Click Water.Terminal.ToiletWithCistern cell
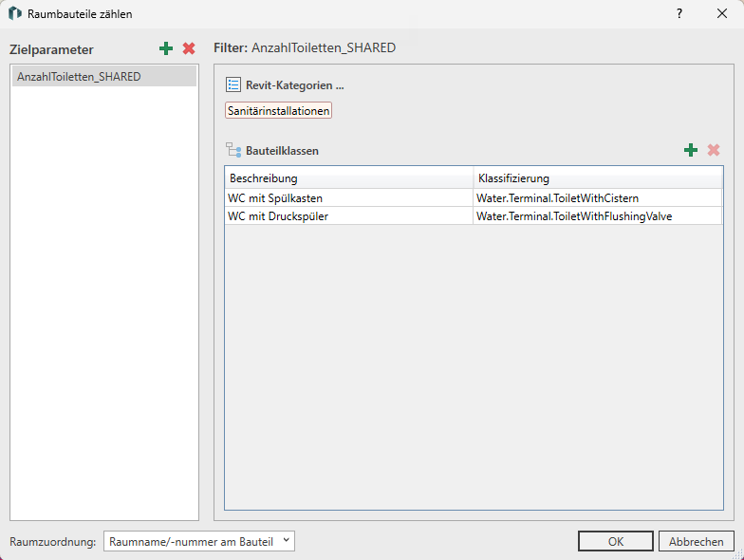The width and height of the screenshot is (744, 560). click(598, 197)
